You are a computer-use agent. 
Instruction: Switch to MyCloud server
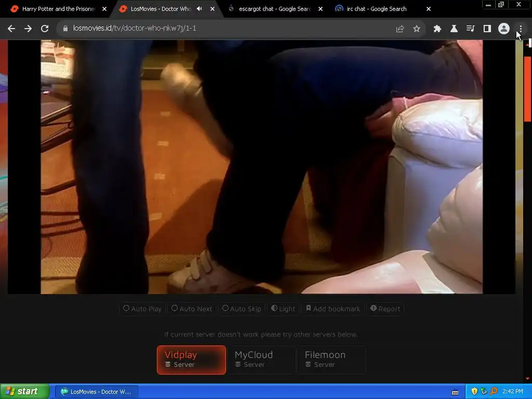tap(261, 360)
